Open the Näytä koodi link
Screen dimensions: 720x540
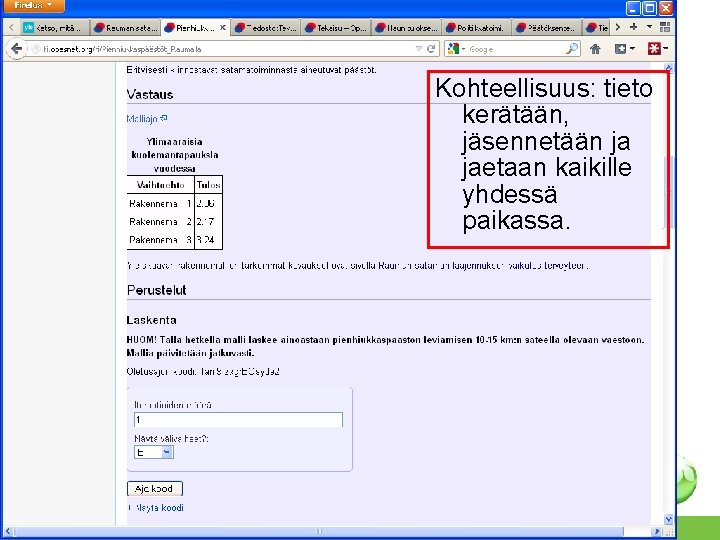(158, 508)
